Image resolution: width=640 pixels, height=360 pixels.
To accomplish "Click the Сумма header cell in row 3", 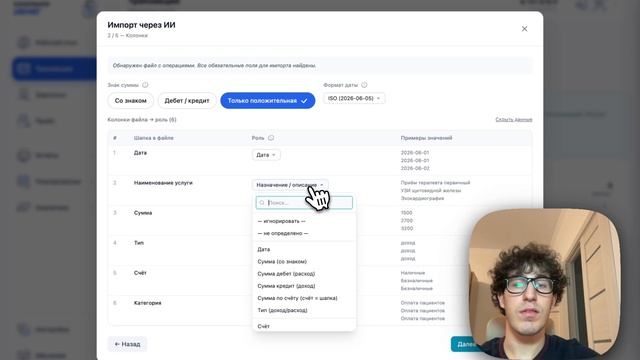I will (x=143, y=213).
